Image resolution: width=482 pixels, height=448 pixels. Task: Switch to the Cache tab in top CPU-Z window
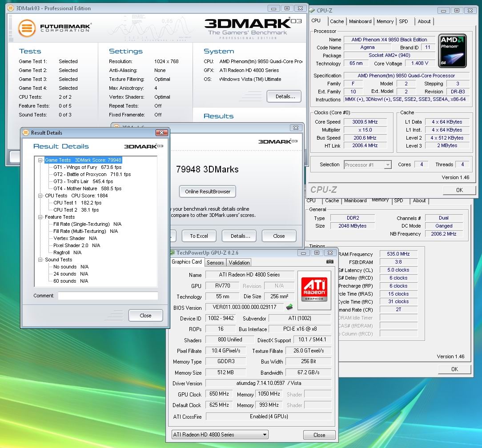337,21
